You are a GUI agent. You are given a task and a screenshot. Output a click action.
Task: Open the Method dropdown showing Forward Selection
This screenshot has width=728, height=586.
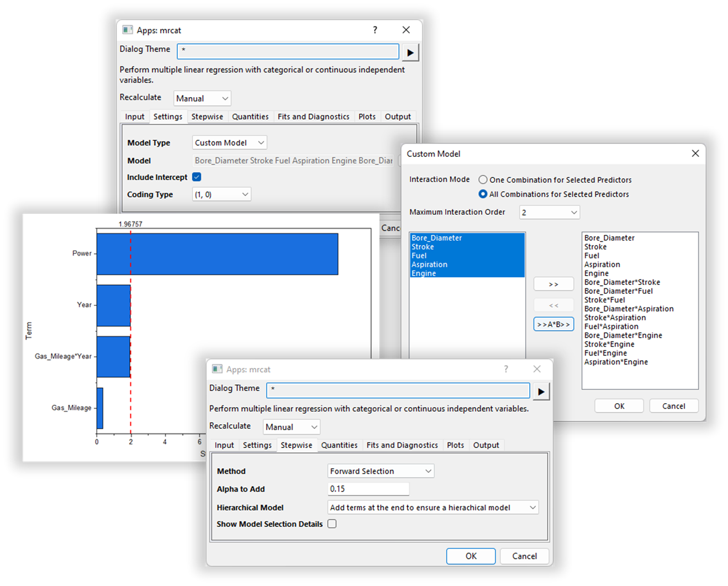(x=381, y=471)
